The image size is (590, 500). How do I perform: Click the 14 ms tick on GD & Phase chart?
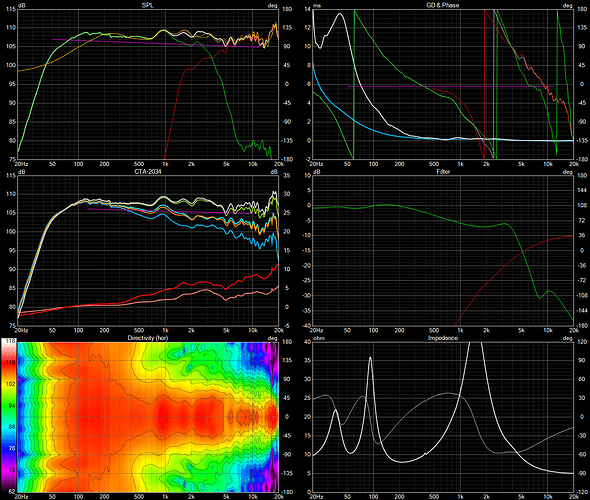tap(308, 9)
